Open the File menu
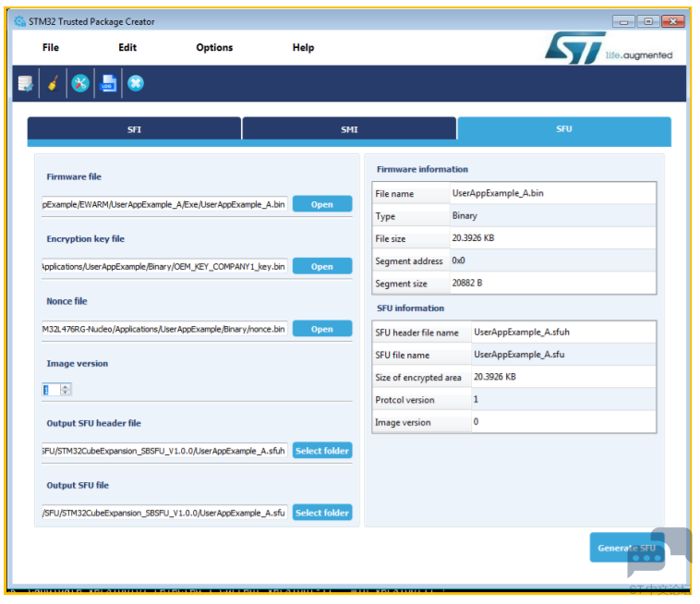This screenshot has width=700, height=604. coord(51,47)
